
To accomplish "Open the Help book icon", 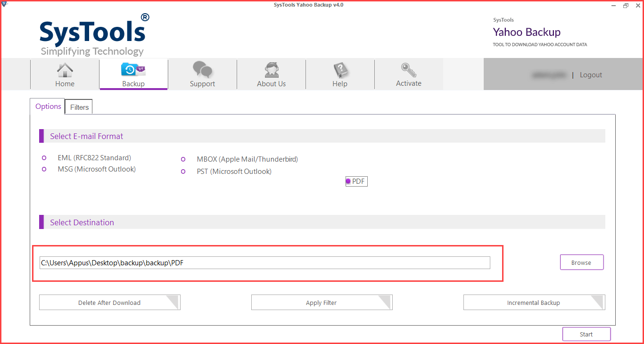I will pyautogui.click(x=340, y=70).
